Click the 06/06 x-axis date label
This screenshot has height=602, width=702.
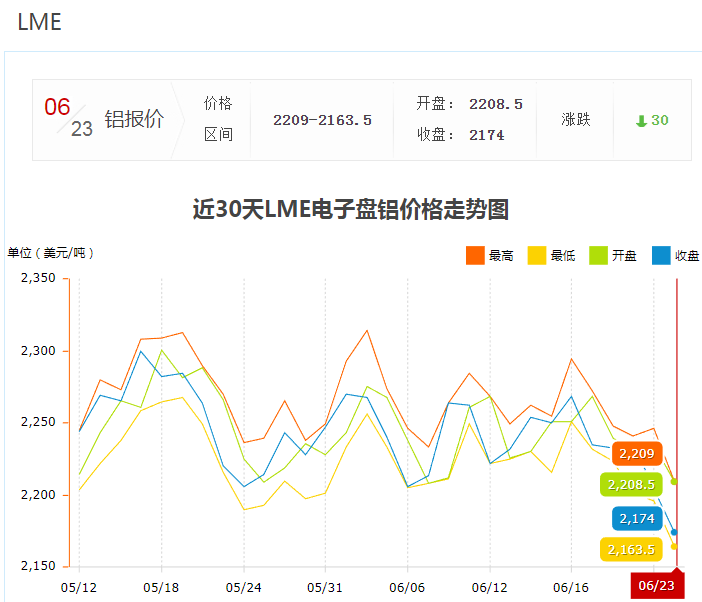point(407,587)
